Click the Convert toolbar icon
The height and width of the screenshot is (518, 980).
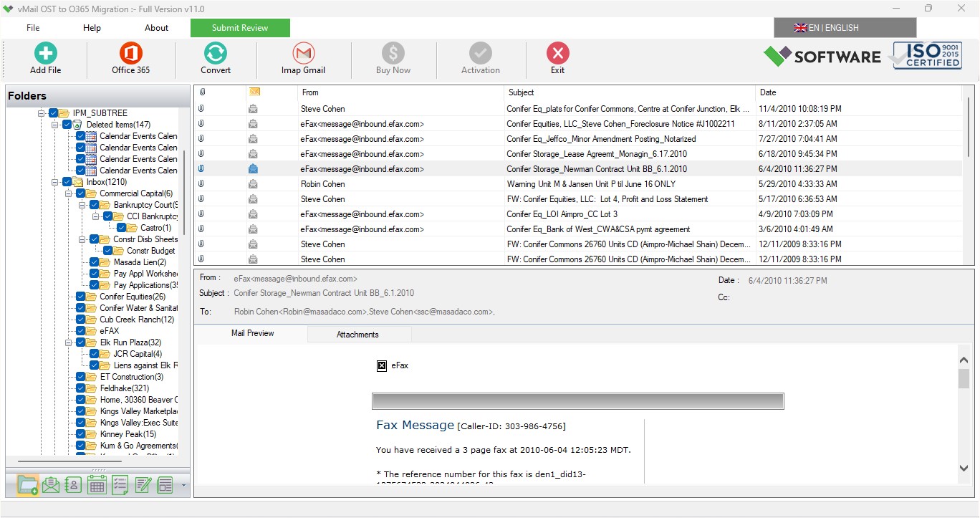pyautogui.click(x=216, y=53)
